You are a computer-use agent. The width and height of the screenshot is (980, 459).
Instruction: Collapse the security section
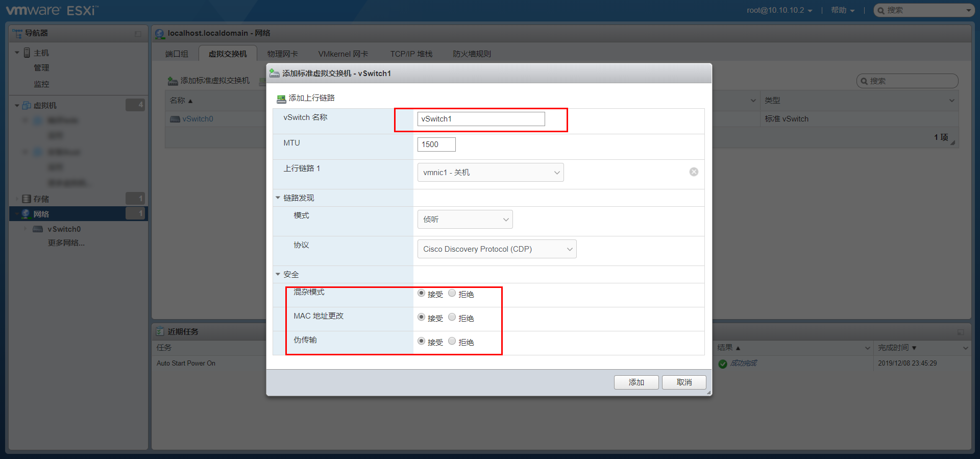click(x=278, y=274)
